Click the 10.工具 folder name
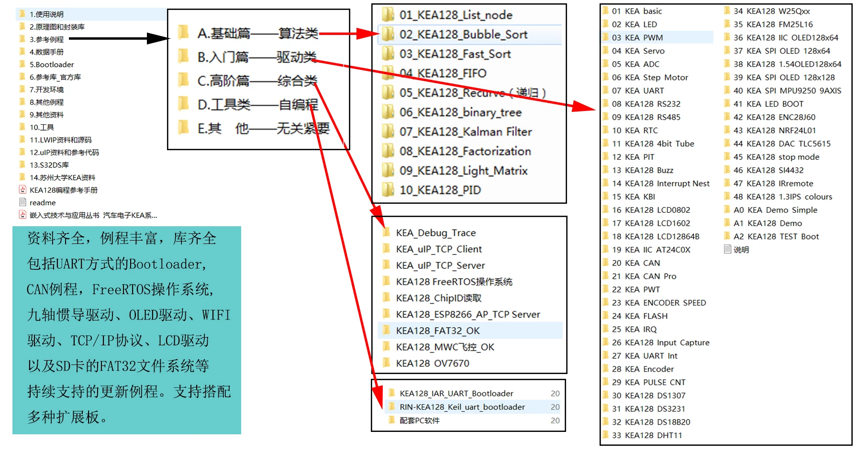Screen dimensions: 868x452 click(42, 127)
